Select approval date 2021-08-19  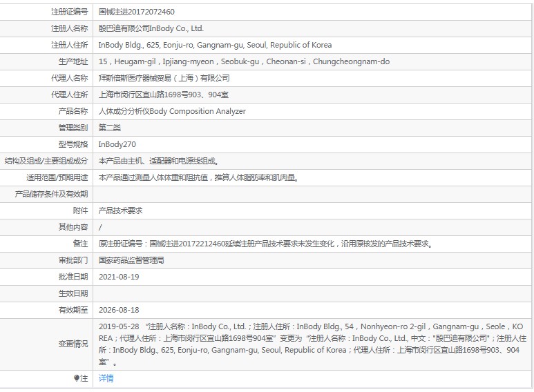[119, 277]
